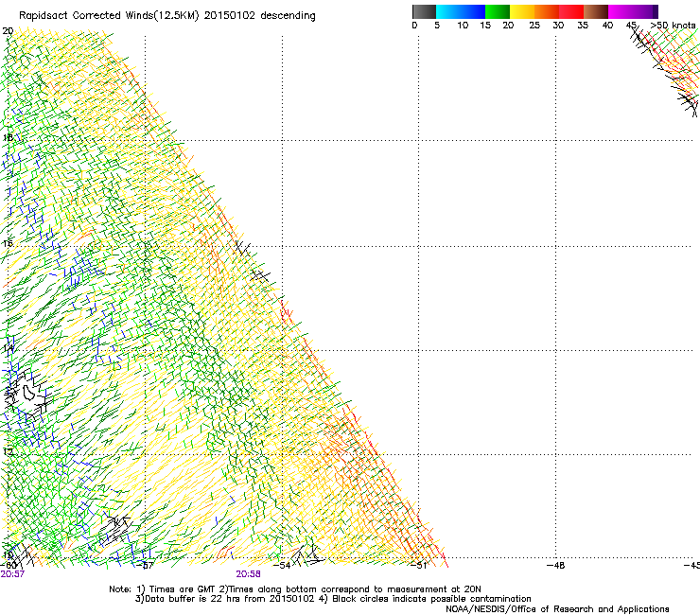Viewport: 700px width, 615px height.
Task: Click the purple "20:57" swath time label
Action: click(12, 574)
